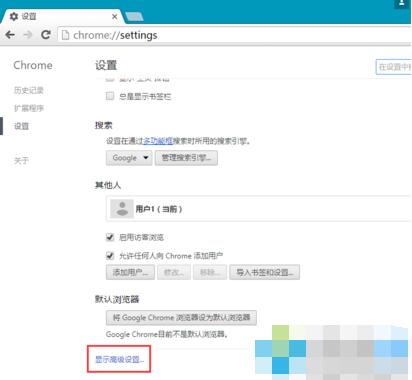Click the 用户1 avatar icon
This screenshot has width=412, height=380.
(x=122, y=209)
